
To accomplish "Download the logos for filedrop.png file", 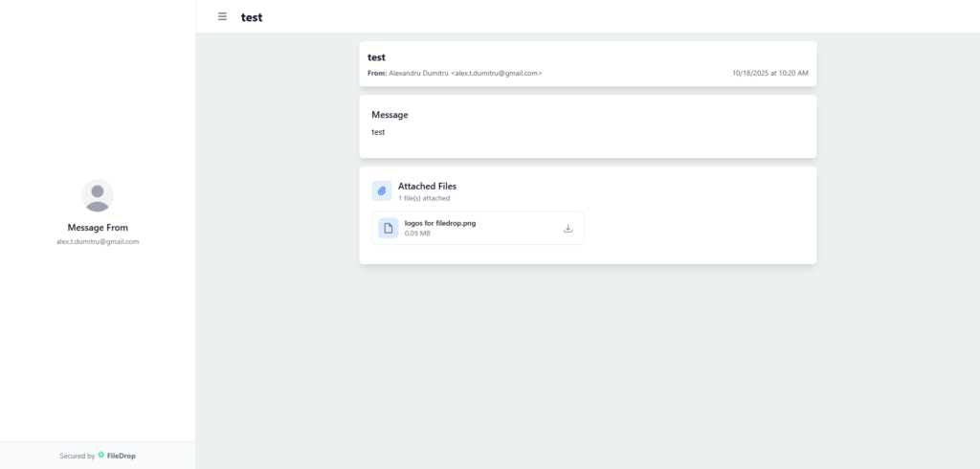I will [568, 228].
